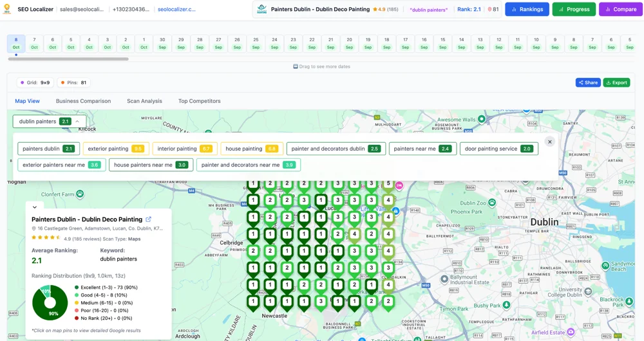This screenshot has width=644, height=341.
Task: Close the keyword list panel
Action: pyautogui.click(x=549, y=142)
